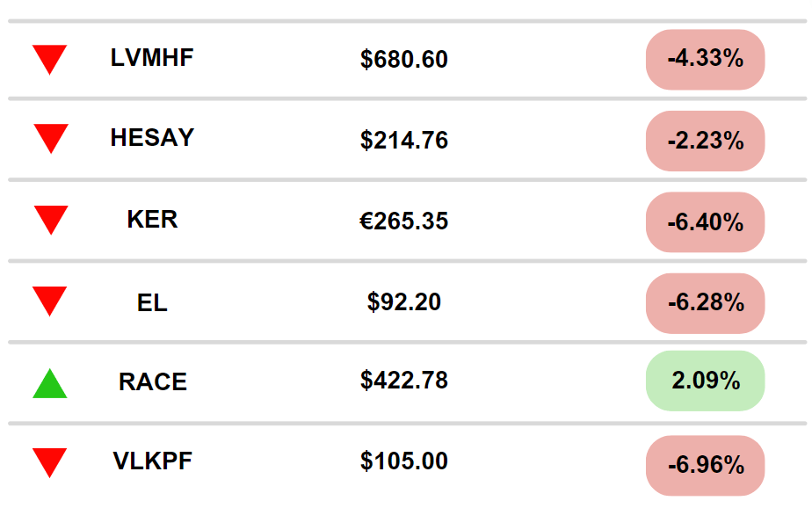Click the red down arrow beside EL
Image resolution: width=812 pixels, height=508 pixels.
point(50,301)
